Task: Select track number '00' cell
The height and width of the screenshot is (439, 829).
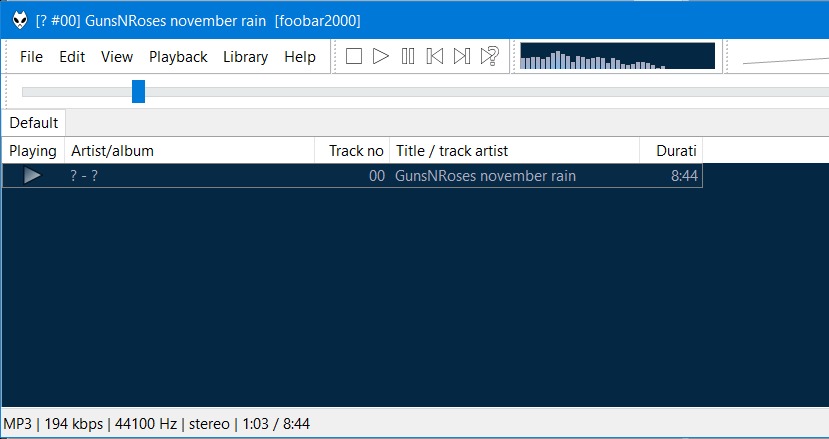Action: [x=377, y=176]
